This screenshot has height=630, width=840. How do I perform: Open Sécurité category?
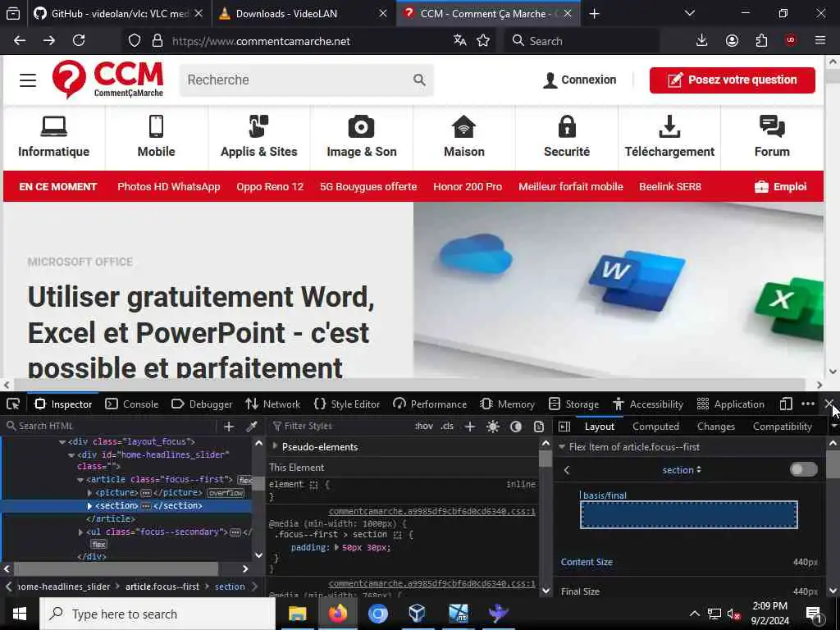pos(567,138)
